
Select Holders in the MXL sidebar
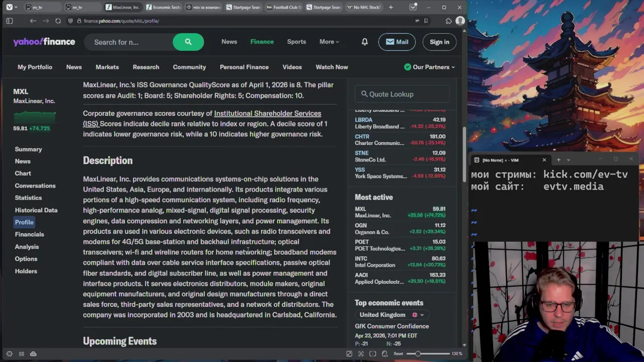click(26, 271)
